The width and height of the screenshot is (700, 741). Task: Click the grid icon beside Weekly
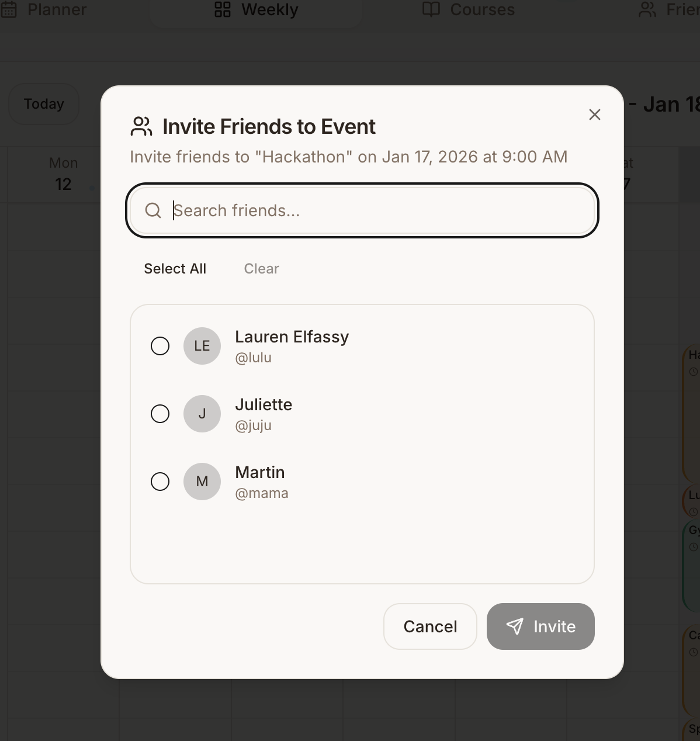223,9
